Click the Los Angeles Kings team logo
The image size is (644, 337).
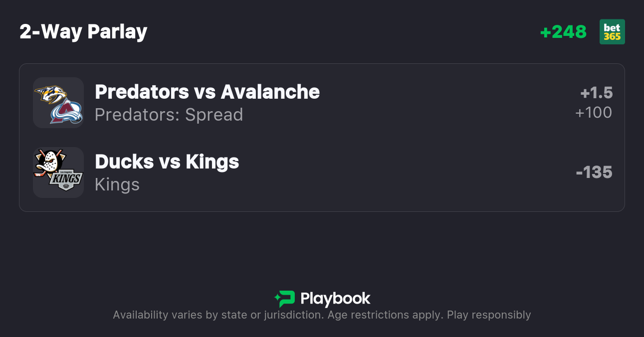click(x=66, y=179)
